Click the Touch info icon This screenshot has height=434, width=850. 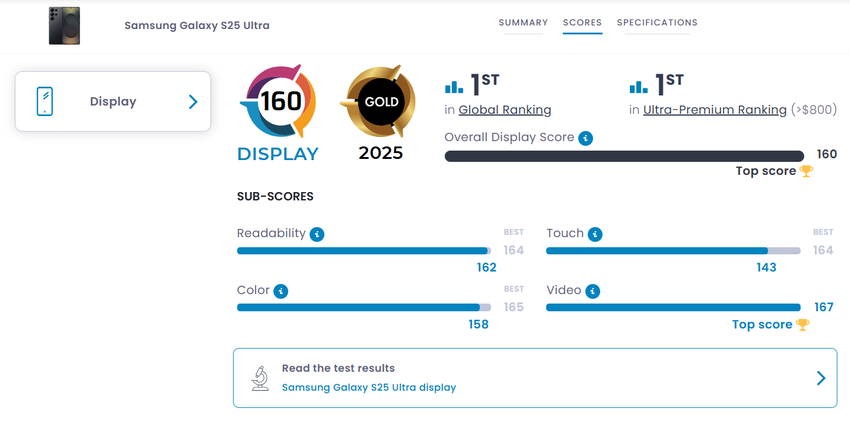pyautogui.click(x=595, y=234)
